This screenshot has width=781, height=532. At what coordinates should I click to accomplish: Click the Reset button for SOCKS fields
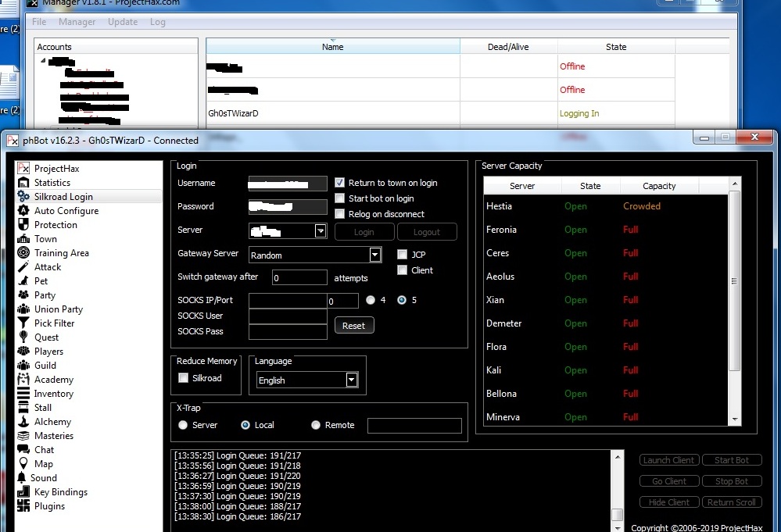pyautogui.click(x=353, y=325)
